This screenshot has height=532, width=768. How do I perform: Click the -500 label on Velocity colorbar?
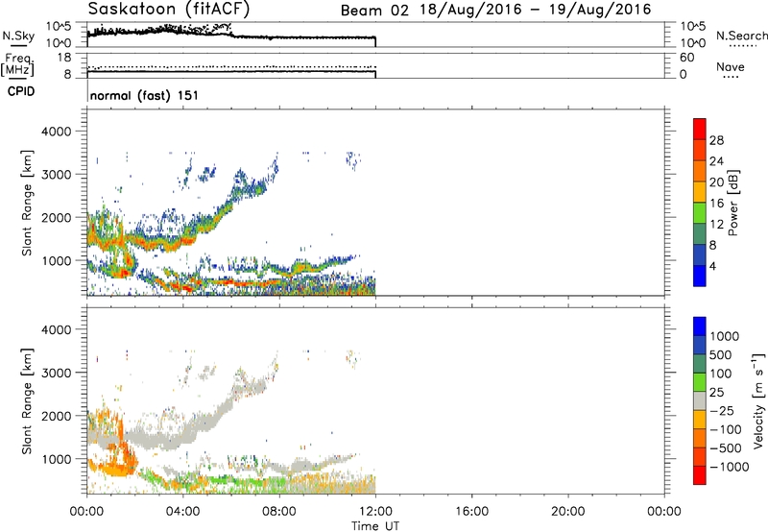pyautogui.click(x=726, y=448)
